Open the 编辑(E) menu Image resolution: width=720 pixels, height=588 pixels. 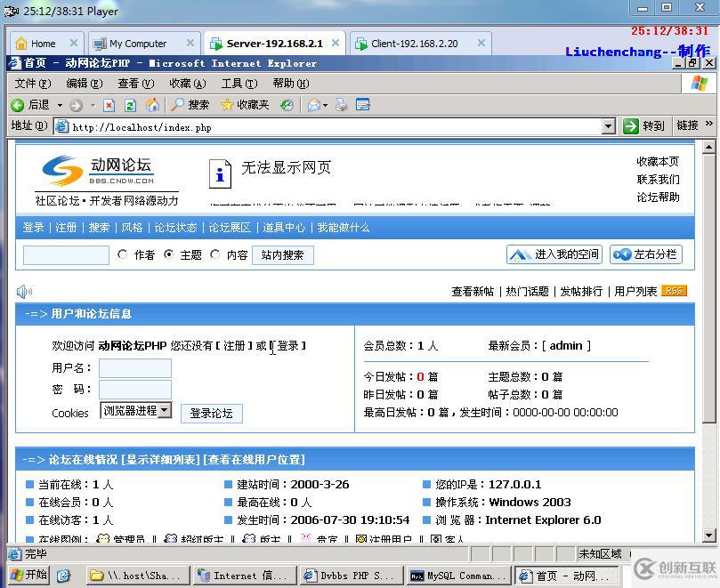pos(84,83)
